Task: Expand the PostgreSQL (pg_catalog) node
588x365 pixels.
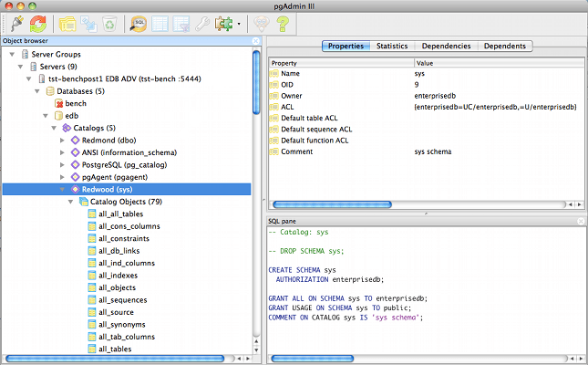Action: pyautogui.click(x=62, y=165)
